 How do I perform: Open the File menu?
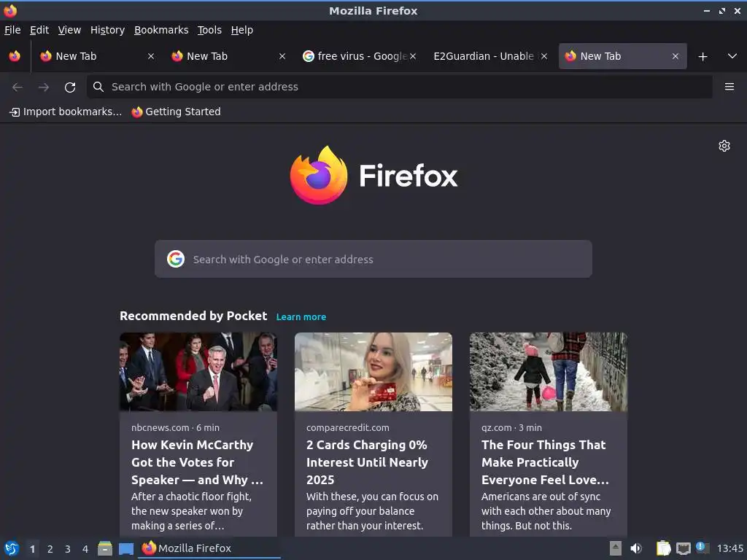coord(12,30)
